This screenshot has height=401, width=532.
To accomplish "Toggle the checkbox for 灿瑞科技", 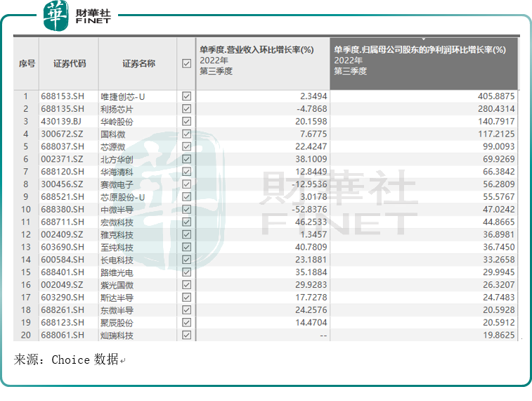I will point(186,335).
